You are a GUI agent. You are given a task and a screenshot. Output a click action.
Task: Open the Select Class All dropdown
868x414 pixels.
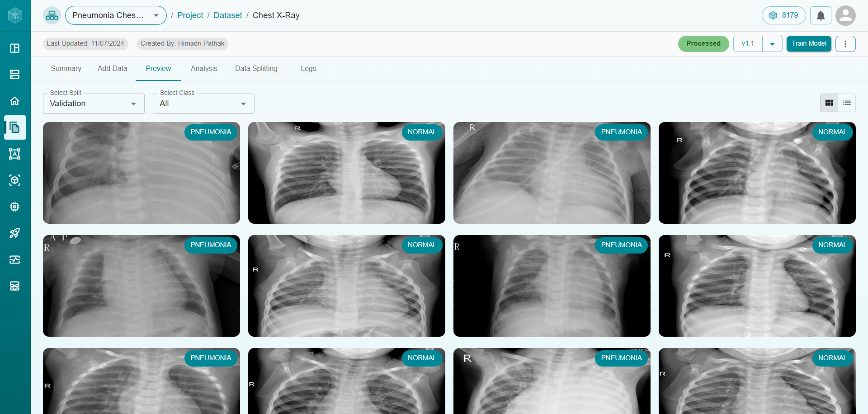(203, 103)
